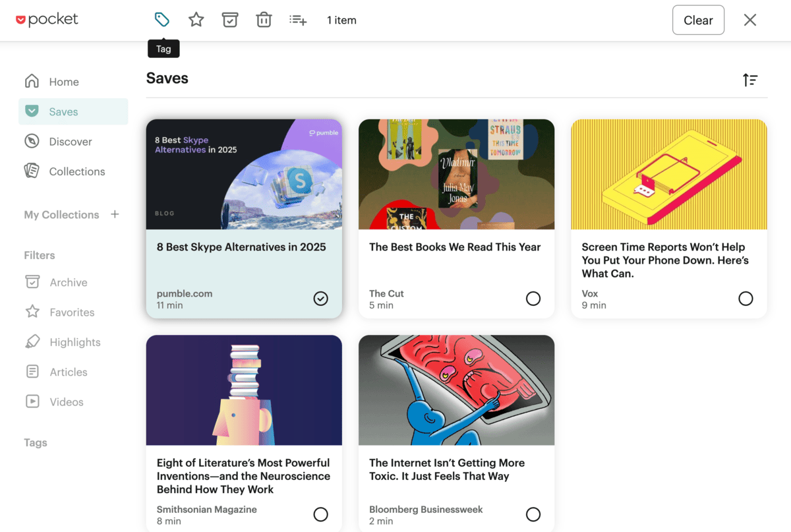Open Discover in the sidebar
Image resolution: width=791 pixels, height=532 pixels.
coord(73,141)
